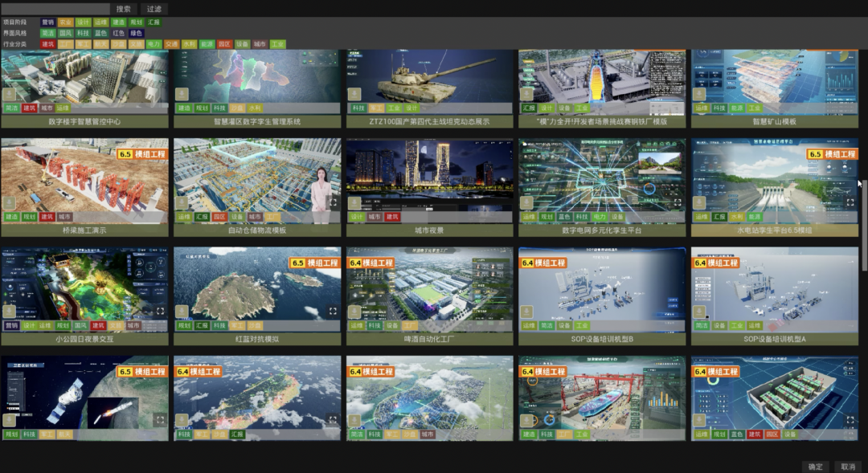Toggle the 能源 industry filter

(207, 44)
